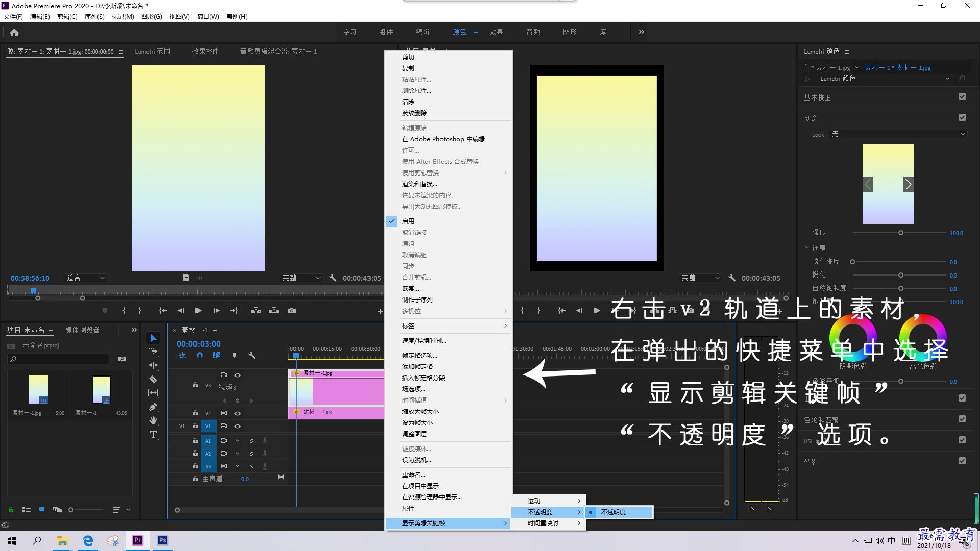980x551 pixels.
Task: Choose 速度/持续时间... in context menu
Action: click(x=449, y=341)
